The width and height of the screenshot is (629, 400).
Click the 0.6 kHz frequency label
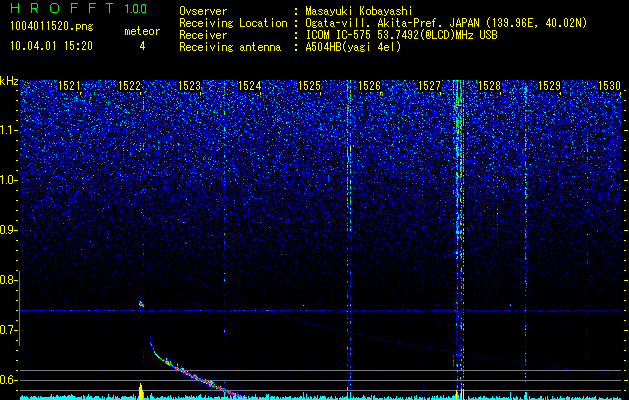point(8,380)
